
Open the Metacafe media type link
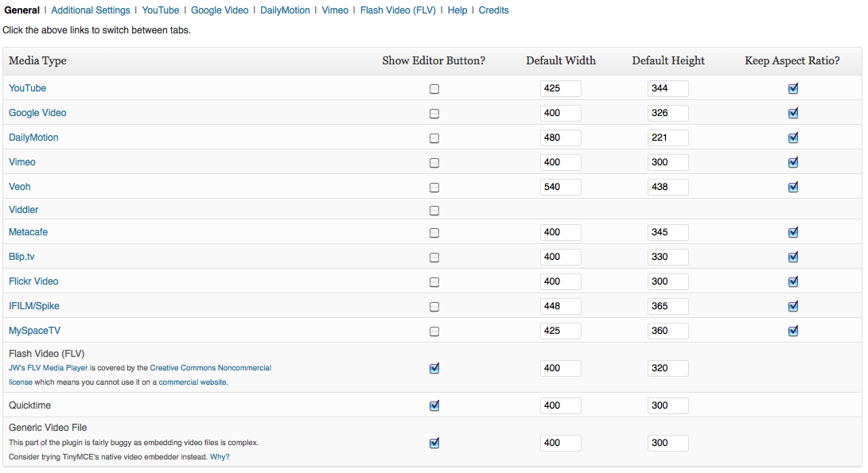tap(29, 232)
